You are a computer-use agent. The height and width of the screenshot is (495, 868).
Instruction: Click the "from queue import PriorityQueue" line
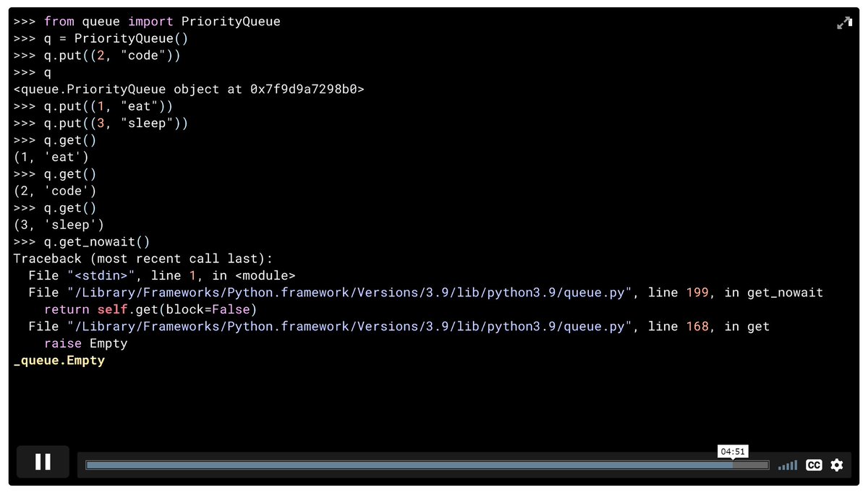tap(147, 22)
